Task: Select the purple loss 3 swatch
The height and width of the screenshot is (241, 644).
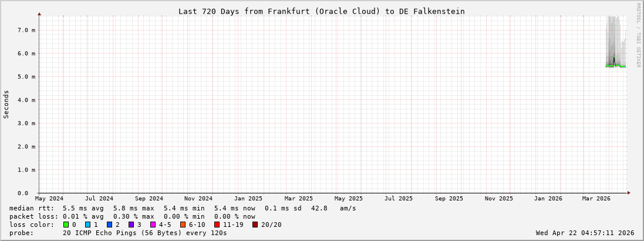Action: click(x=132, y=225)
